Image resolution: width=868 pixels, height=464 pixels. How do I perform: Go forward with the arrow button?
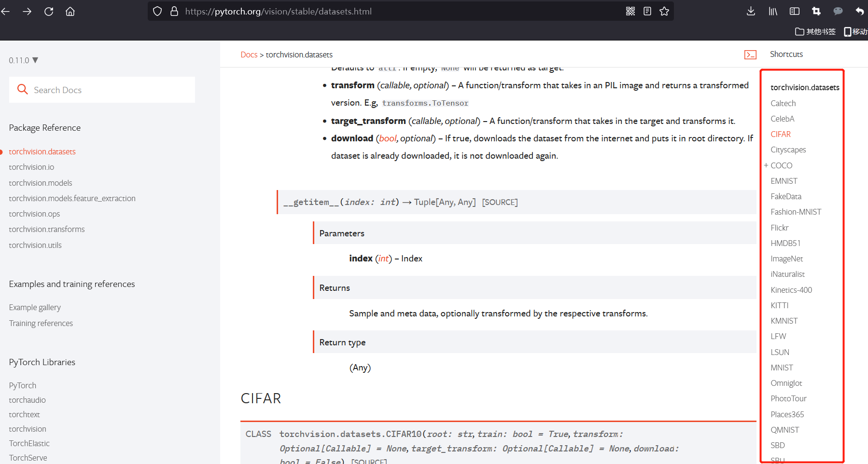pyautogui.click(x=27, y=11)
